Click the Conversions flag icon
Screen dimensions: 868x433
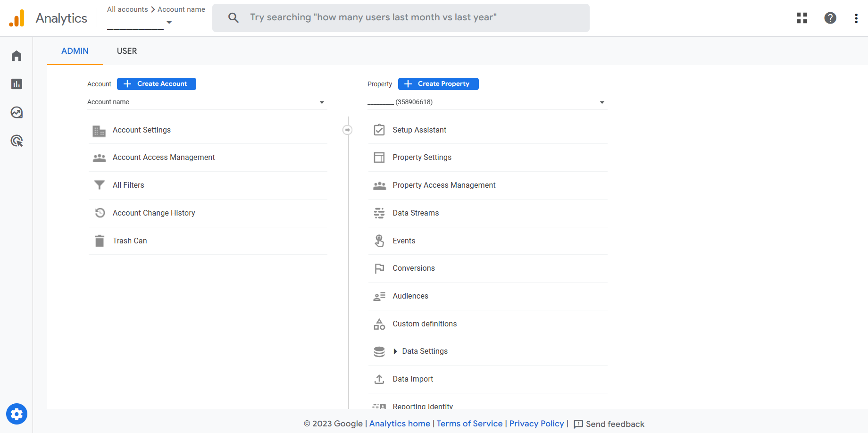(379, 268)
